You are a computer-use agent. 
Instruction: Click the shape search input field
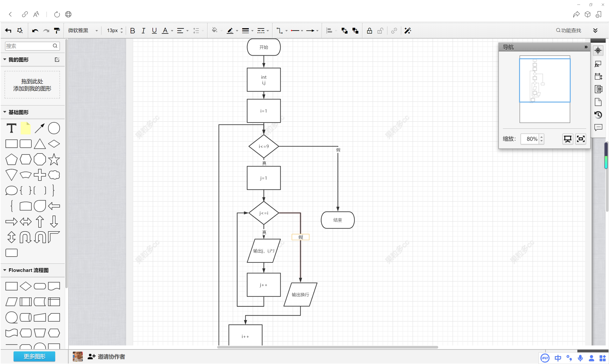[x=28, y=46]
